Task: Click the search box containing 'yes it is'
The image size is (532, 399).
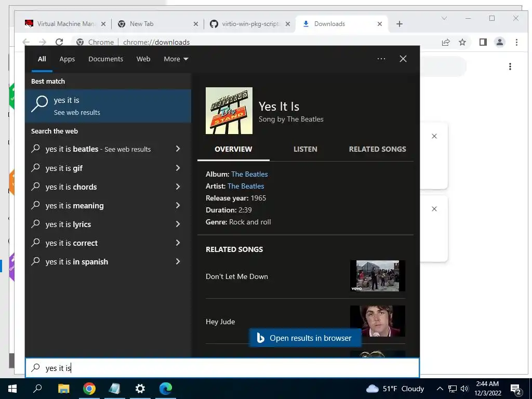Action: point(222,368)
